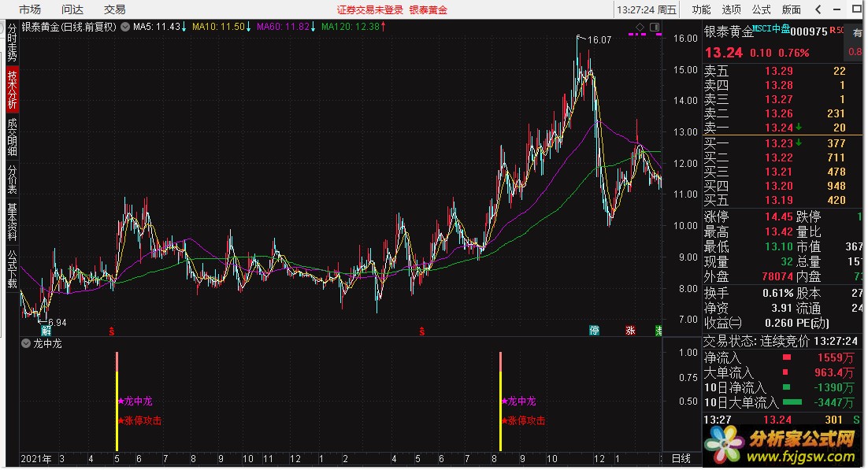This screenshot has width=868, height=470.
Task: Switch to 基本资料 side tab
Action: click(x=12, y=221)
